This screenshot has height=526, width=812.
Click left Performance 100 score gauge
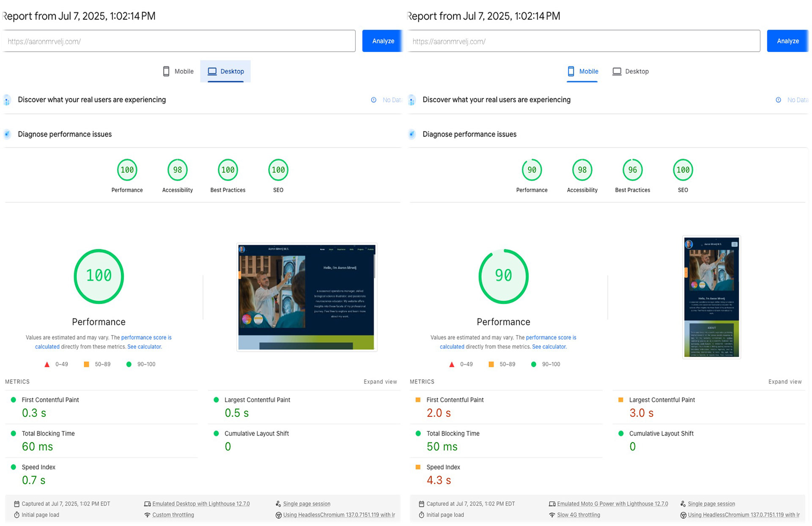(127, 170)
